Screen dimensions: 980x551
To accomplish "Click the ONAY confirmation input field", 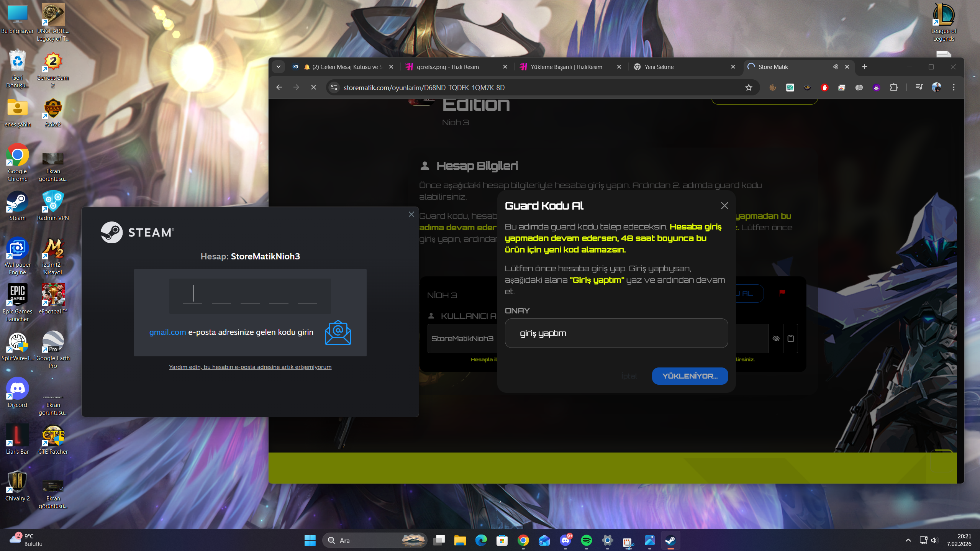I will coord(616,333).
